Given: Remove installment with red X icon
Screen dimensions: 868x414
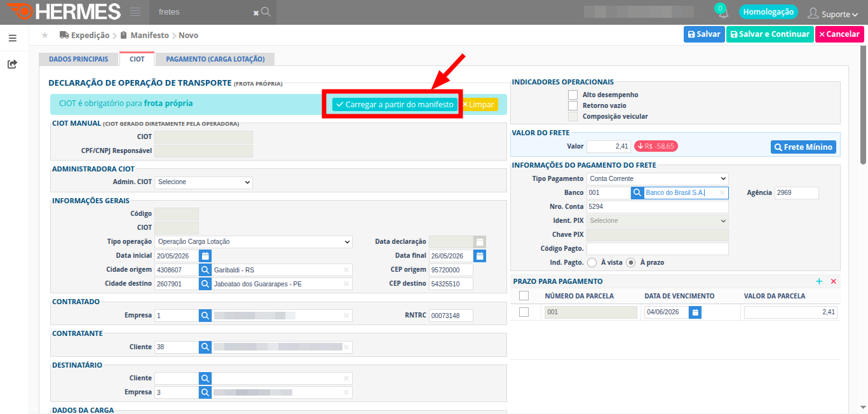Looking at the screenshot, I should pos(834,281).
